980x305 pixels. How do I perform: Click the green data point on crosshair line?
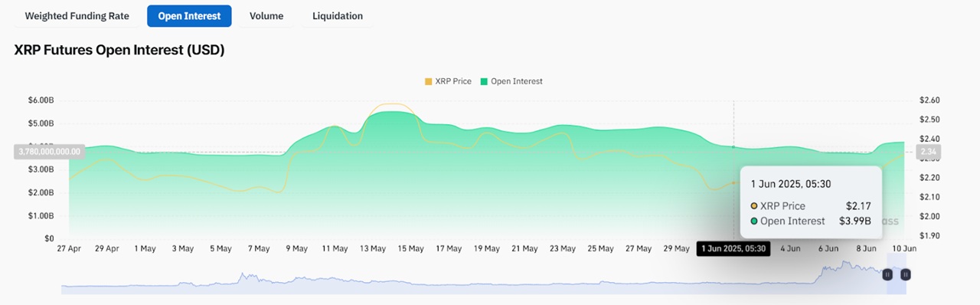734,146
